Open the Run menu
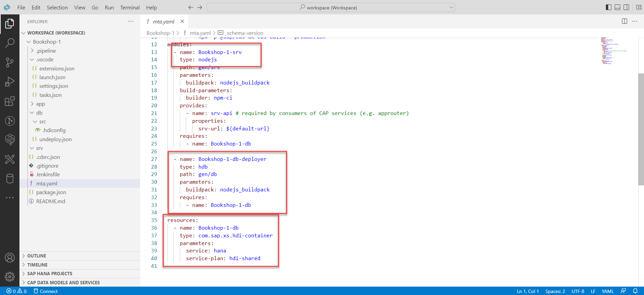 tap(109, 7)
